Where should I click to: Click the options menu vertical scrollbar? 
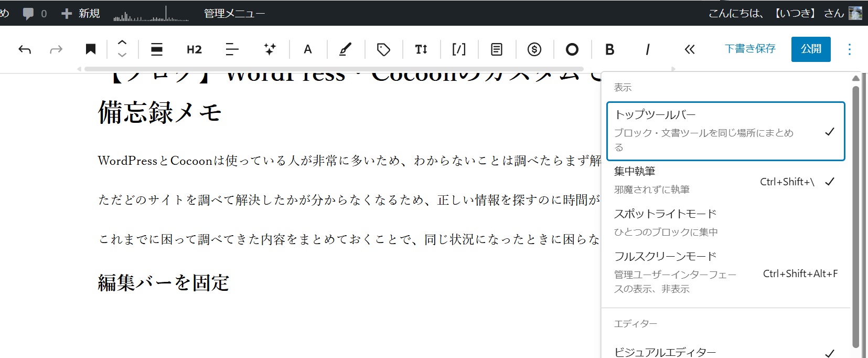click(856, 216)
